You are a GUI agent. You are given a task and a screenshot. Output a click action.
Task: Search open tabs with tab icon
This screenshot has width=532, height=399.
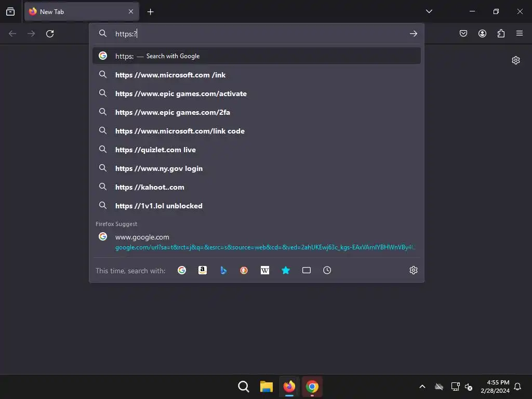coord(307,270)
